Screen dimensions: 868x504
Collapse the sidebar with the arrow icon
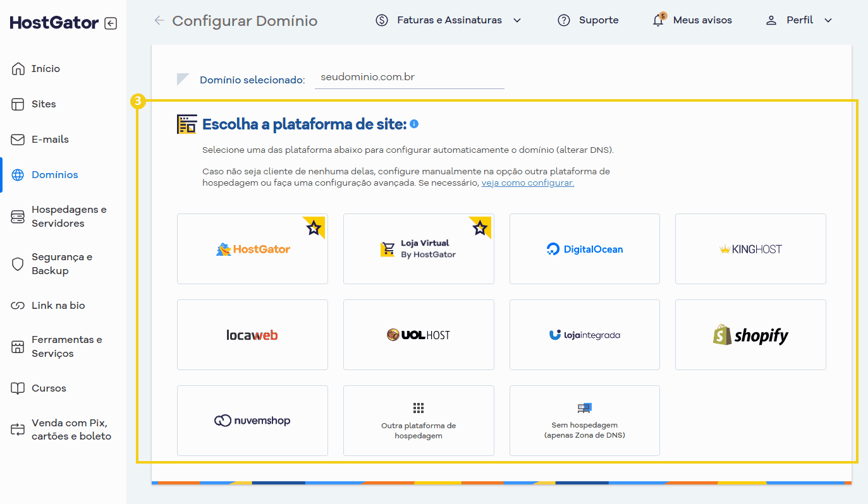(x=111, y=24)
